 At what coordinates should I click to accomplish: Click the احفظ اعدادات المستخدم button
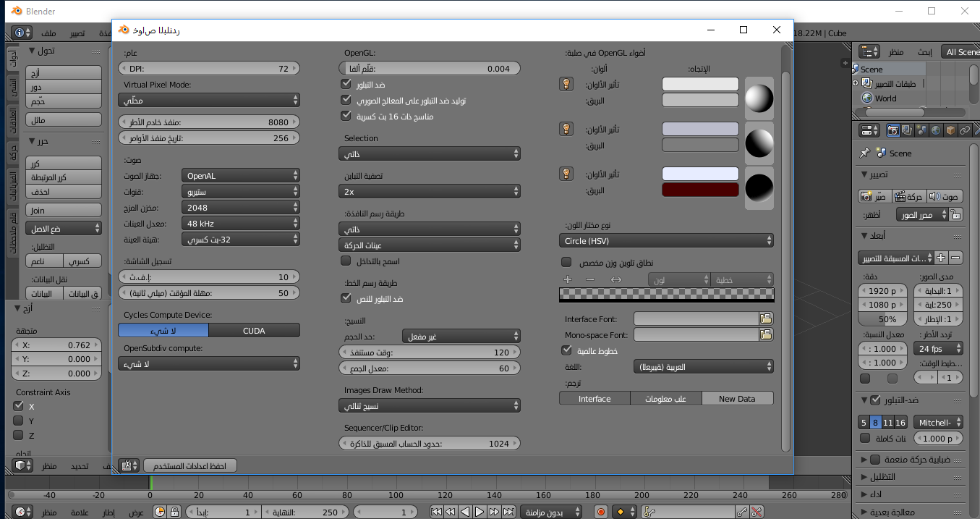(190, 465)
